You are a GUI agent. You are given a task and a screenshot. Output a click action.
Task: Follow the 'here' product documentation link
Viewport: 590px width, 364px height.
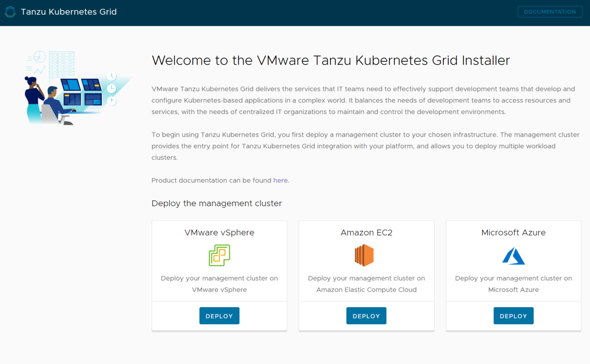click(x=280, y=180)
